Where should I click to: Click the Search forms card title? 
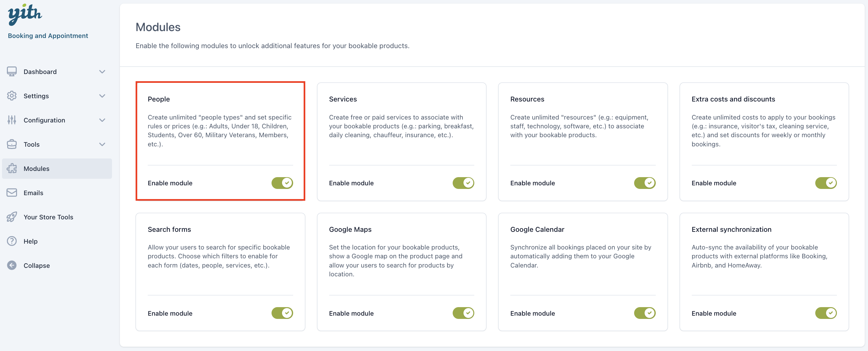(x=169, y=230)
